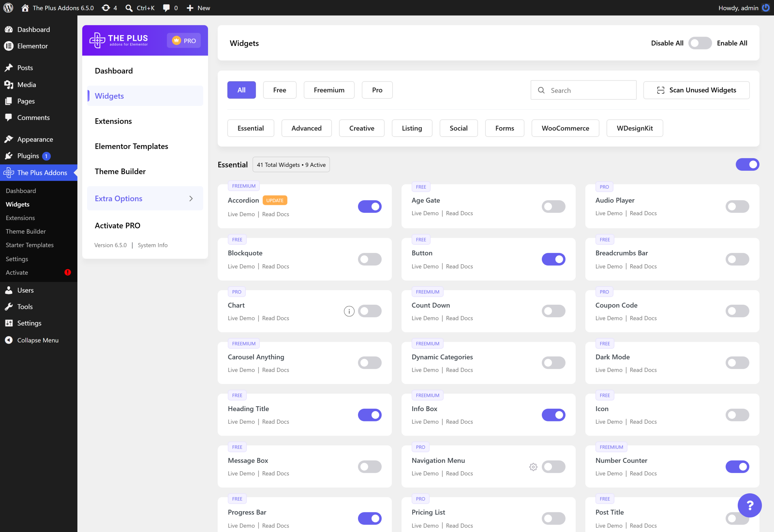Open the WordPress logo menu
This screenshot has width=774, height=532.
[8, 8]
